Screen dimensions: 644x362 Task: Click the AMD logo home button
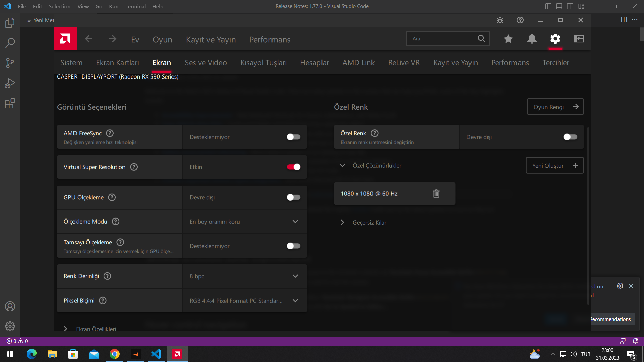click(65, 39)
